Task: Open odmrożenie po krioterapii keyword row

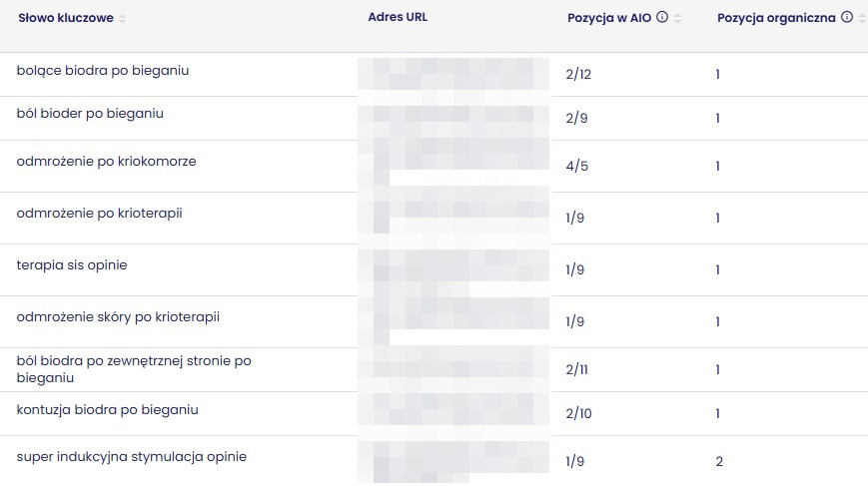Action: (99, 214)
